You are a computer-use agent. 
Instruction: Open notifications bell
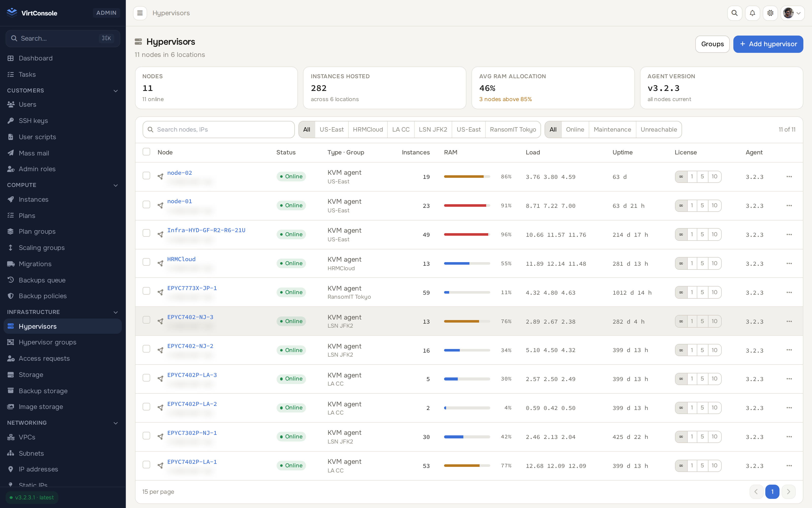(x=752, y=13)
